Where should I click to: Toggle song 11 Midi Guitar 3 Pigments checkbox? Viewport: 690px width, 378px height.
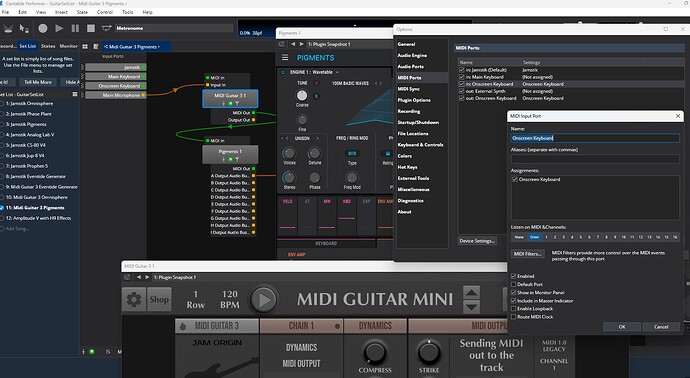coord(2,208)
